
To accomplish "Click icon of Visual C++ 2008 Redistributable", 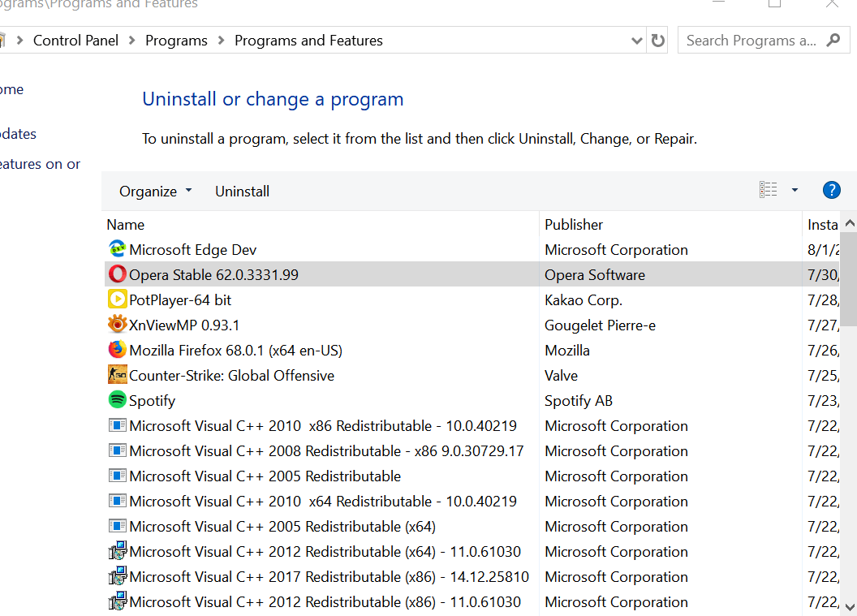I will (117, 450).
